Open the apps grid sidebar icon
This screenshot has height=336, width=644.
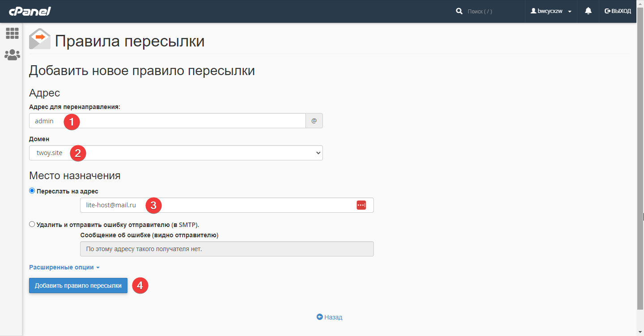pyautogui.click(x=12, y=33)
